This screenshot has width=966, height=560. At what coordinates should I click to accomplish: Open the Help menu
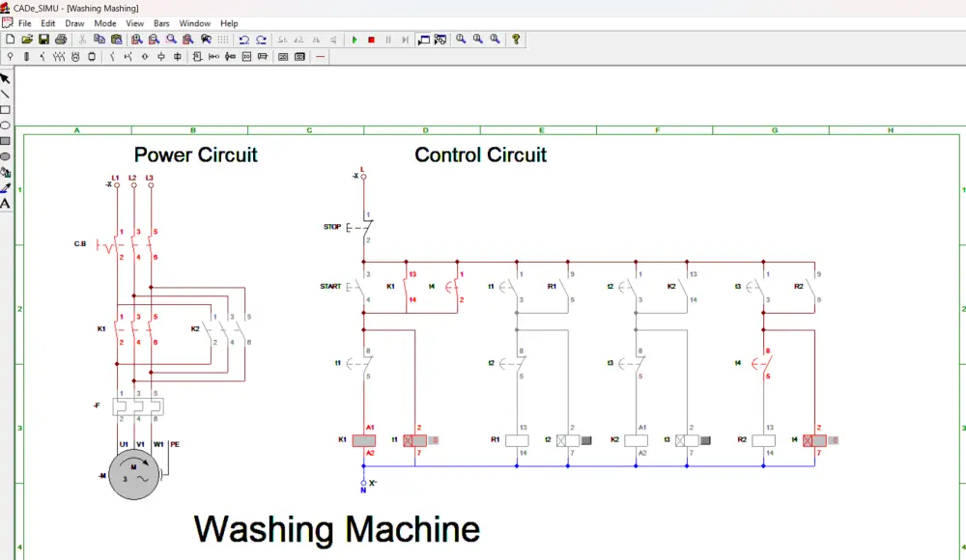tap(229, 23)
